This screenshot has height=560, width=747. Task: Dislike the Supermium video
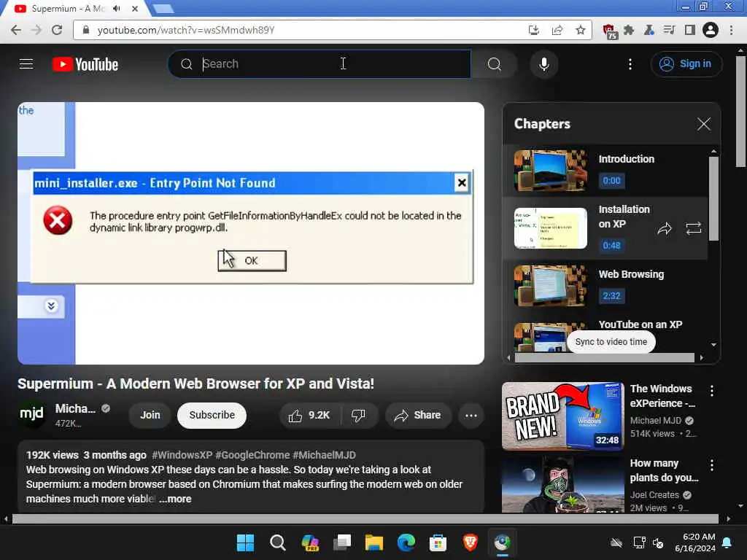coord(358,415)
